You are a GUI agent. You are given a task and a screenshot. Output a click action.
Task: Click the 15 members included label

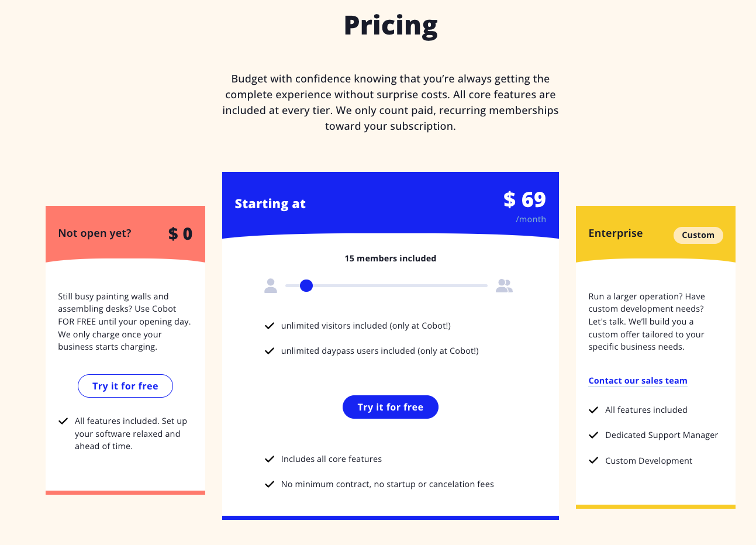[390, 258]
